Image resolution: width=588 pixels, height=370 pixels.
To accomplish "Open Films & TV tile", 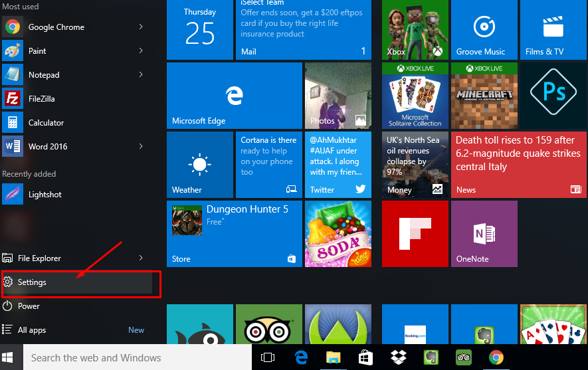I will point(553,30).
